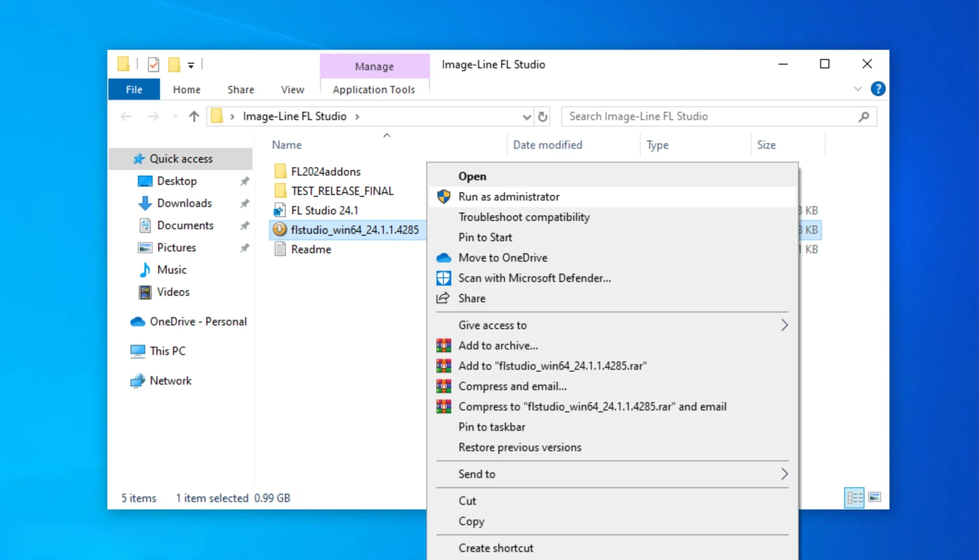
Task: Choose Copy in context menu
Action: pos(612,521)
